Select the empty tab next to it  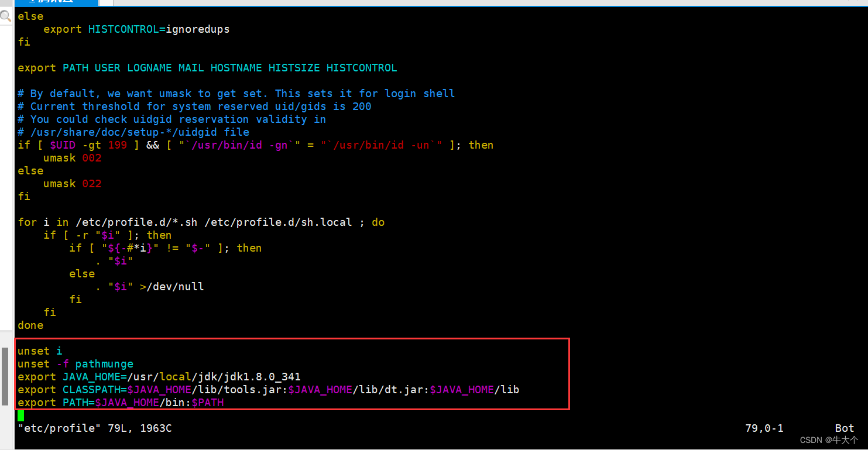(104, 3)
